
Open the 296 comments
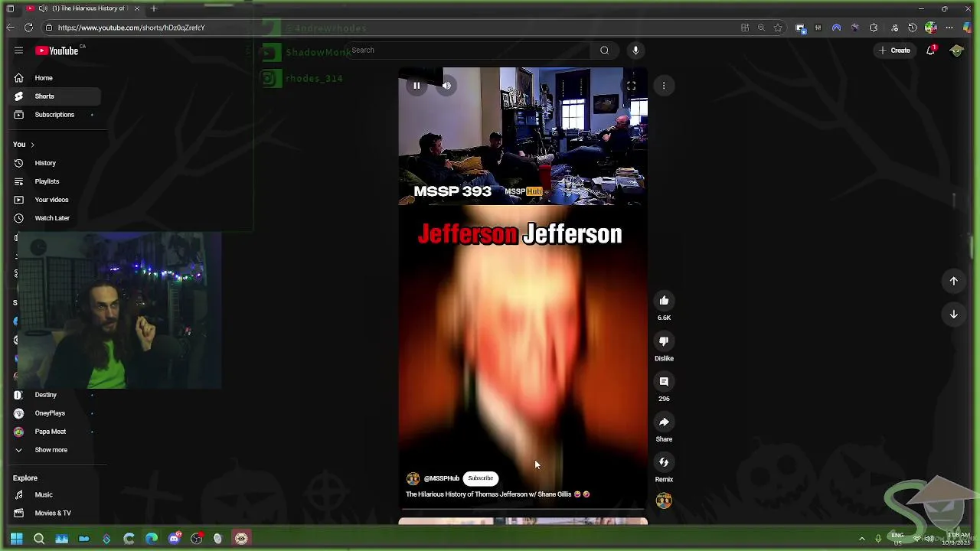tap(664, 382)
